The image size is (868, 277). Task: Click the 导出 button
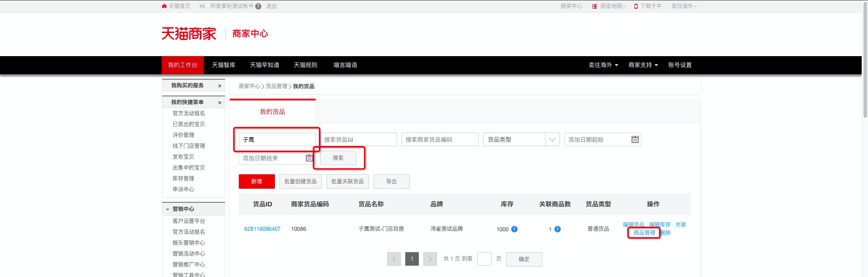pos(391,181)
